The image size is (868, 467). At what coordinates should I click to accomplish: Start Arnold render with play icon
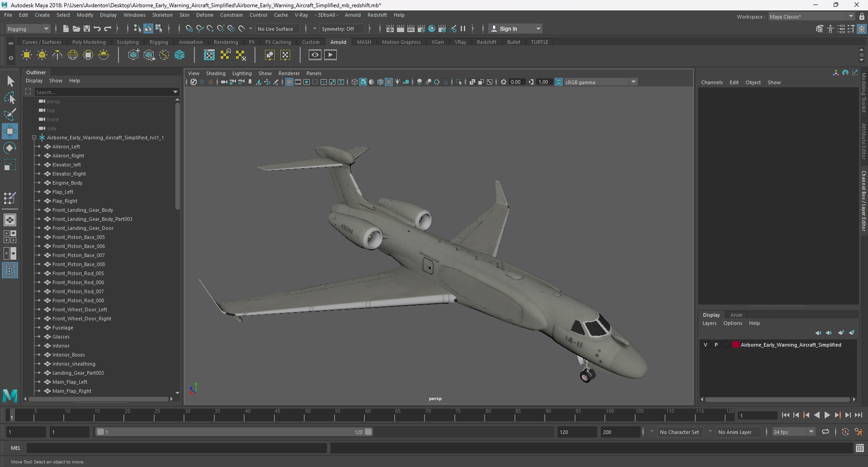[x=330, y=55]
